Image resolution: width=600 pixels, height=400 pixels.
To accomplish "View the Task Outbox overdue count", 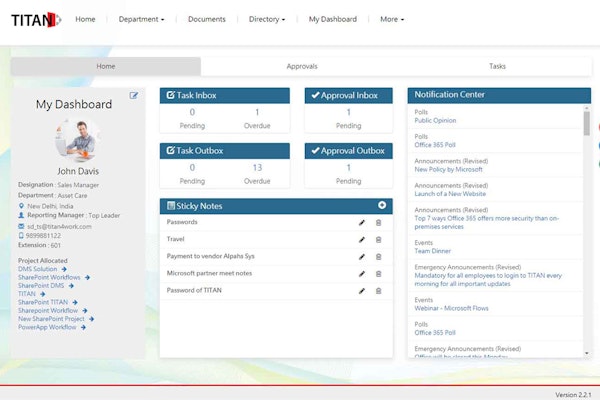I will (257, 168).
